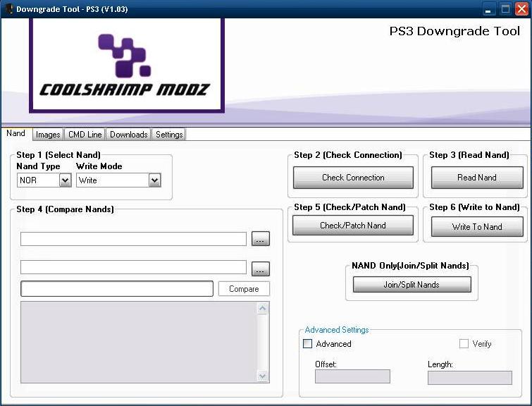Maximize the Downgrade Tool window
The image size is (532, 406).
click(x=505, y=9)
